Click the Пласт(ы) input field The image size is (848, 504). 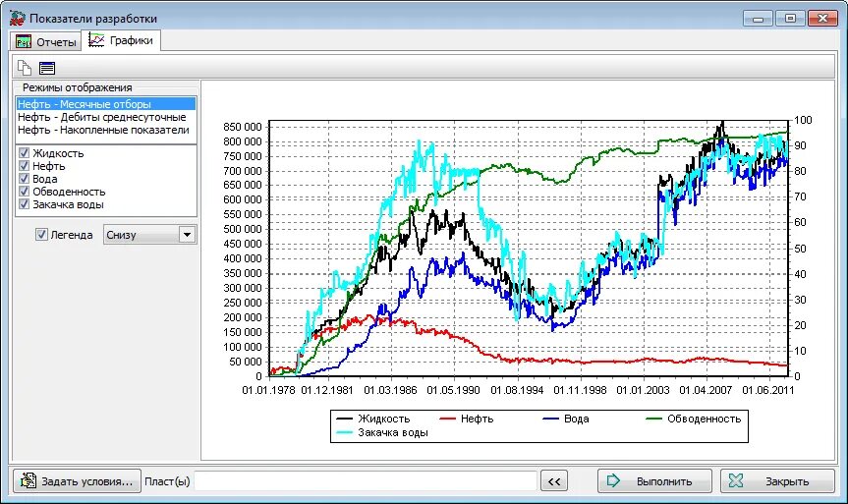click(x=366, y=480)
